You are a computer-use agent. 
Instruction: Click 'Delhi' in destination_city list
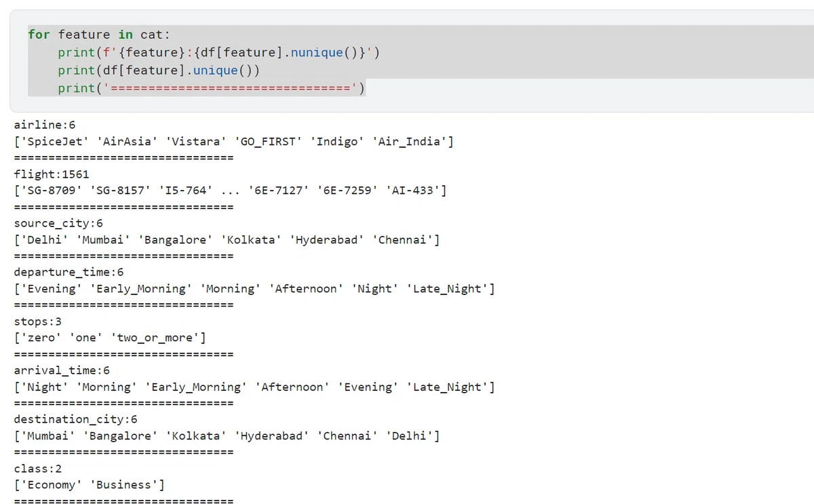[x=409, y=436]
